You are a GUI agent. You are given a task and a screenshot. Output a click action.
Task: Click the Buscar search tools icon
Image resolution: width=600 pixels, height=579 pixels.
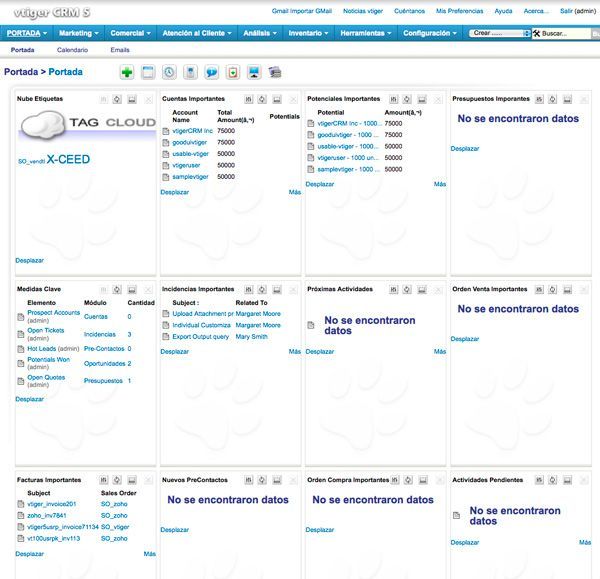[536, 33]
